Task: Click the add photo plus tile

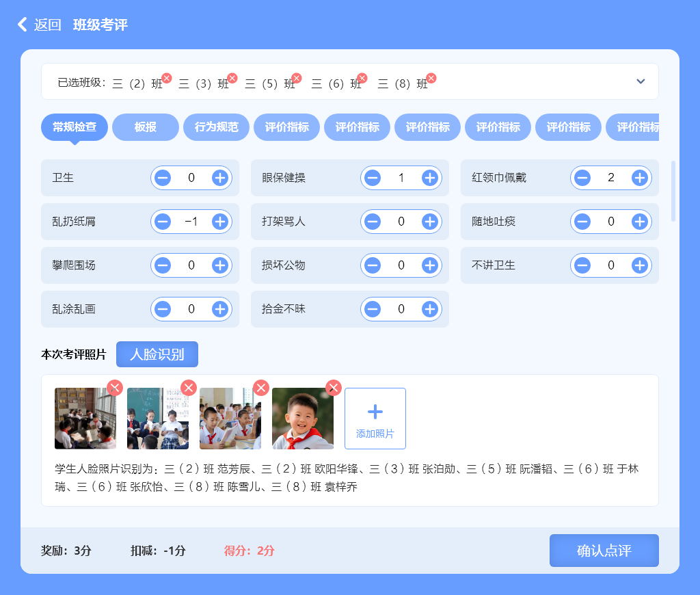Action: pos(375,419)
